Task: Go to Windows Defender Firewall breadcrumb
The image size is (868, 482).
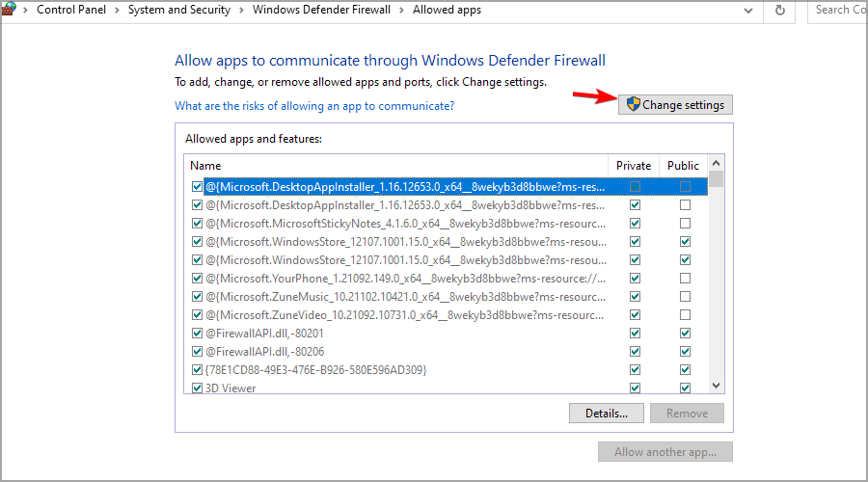Action: 321,10
